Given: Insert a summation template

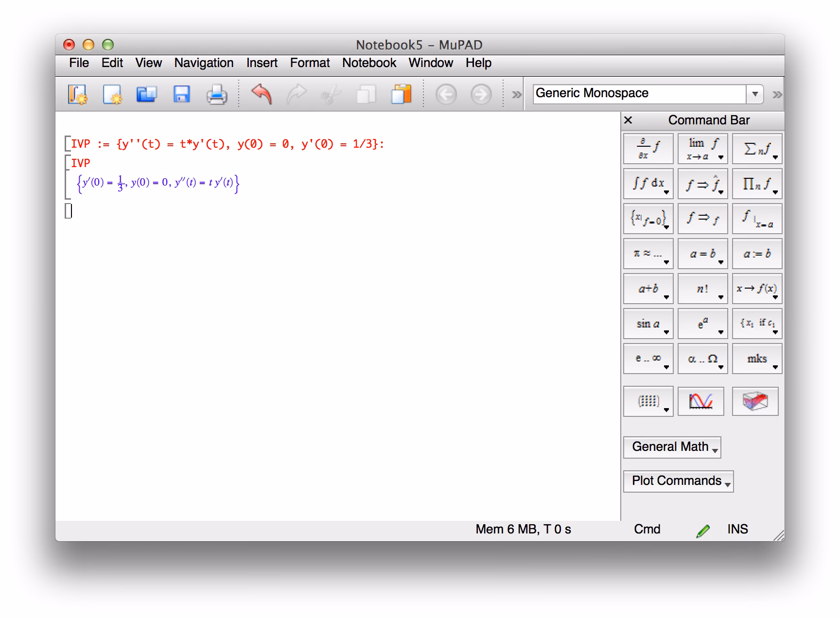Looking at the screenshot, I should (x=757, y=148).
